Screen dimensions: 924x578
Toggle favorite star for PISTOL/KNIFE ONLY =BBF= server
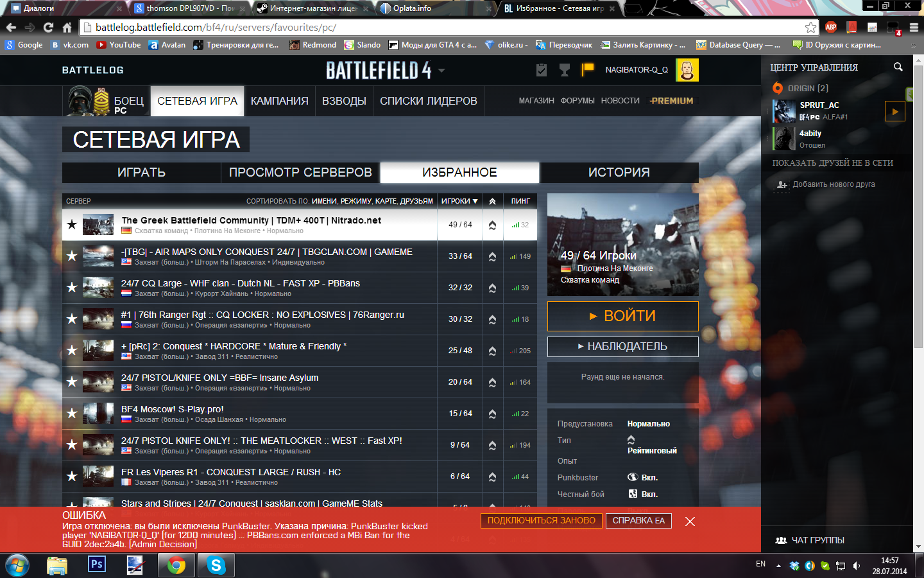tap(72, 381)
